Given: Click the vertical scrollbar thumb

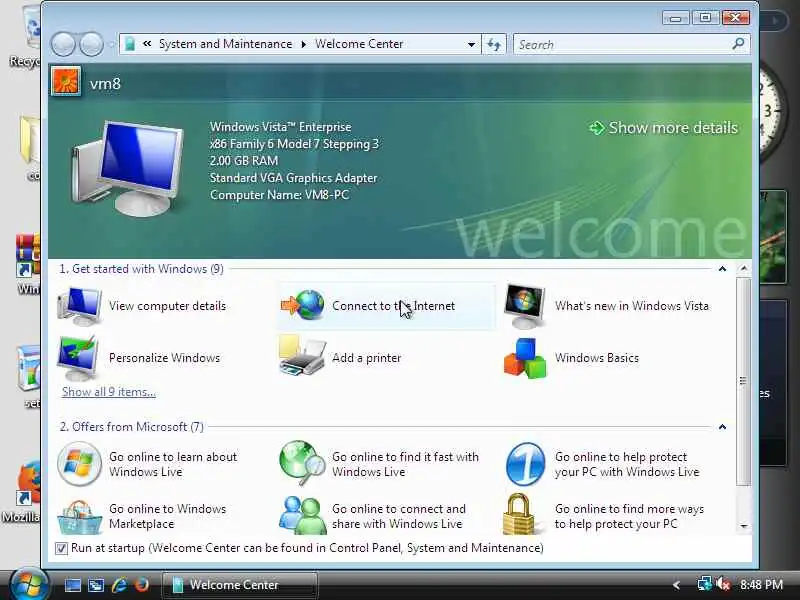Looking at the screenshot, I should pos(744,381).
